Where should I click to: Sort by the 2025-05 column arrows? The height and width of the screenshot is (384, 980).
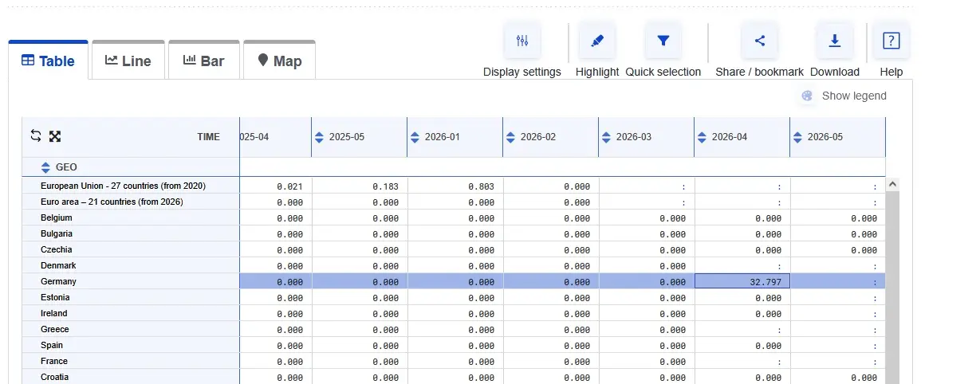point(319,137)
